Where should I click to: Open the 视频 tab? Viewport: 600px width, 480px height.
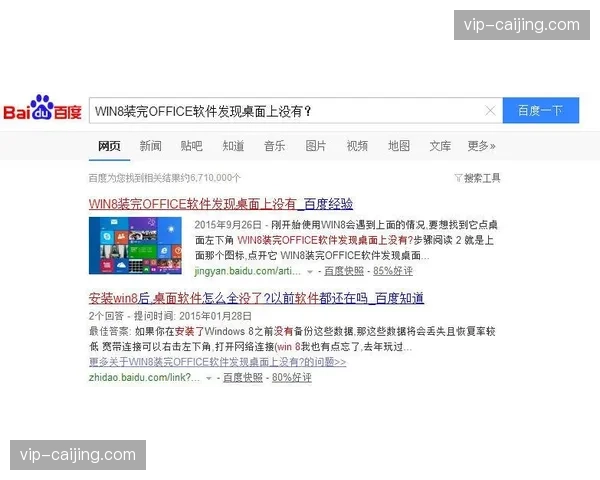(357, 146)
